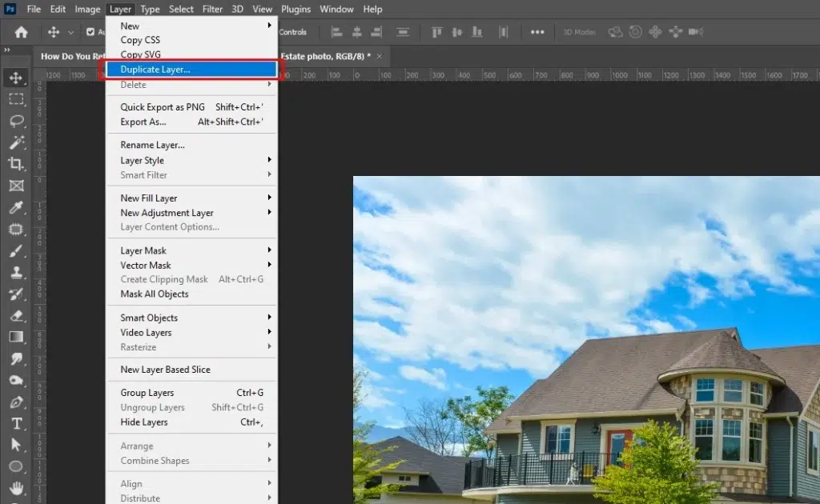This screenshot has width=820, height=504.
Task: Click Quick Export as PNG
Action: click(163, 107)
